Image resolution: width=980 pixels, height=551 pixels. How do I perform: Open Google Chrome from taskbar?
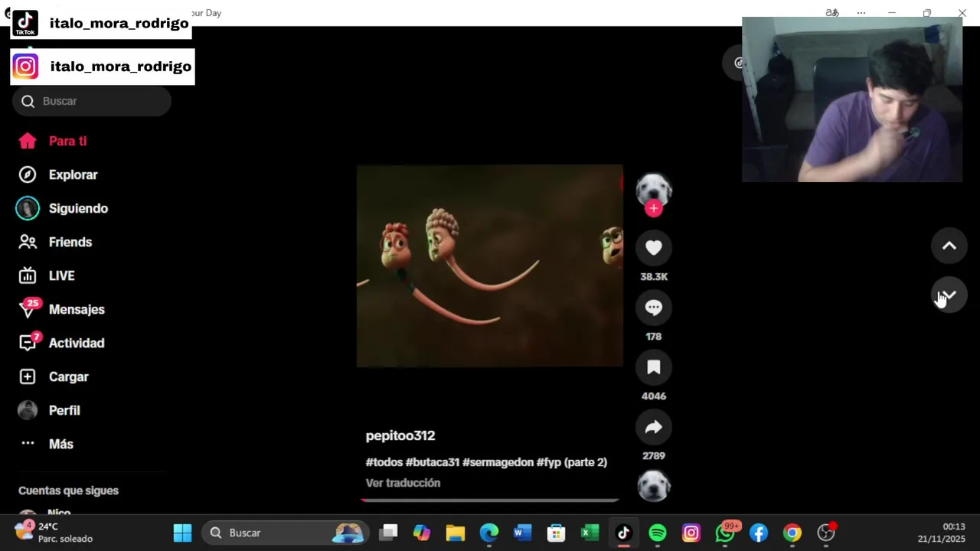point(792,533)
